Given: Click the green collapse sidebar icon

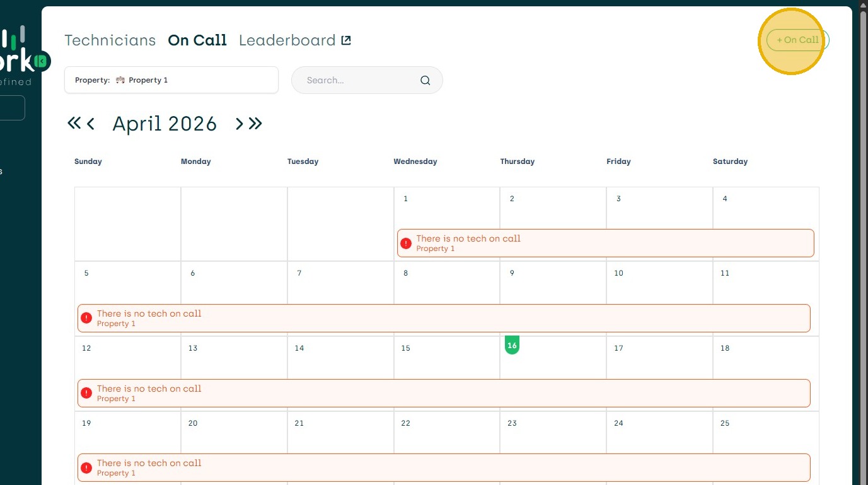Looking at the screenshot, I should (x=41, y=61).
